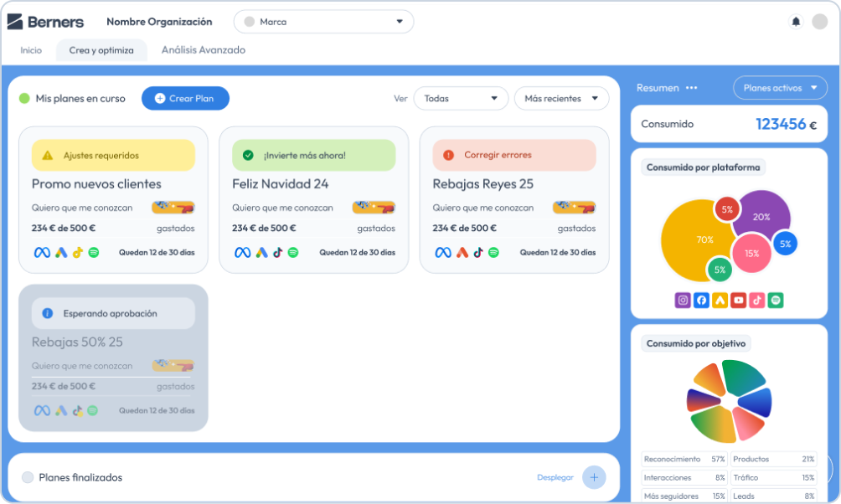This screenshot has height=504, width=841.
Task: Click the user profile avatar
Action: [x=819, y=22]
